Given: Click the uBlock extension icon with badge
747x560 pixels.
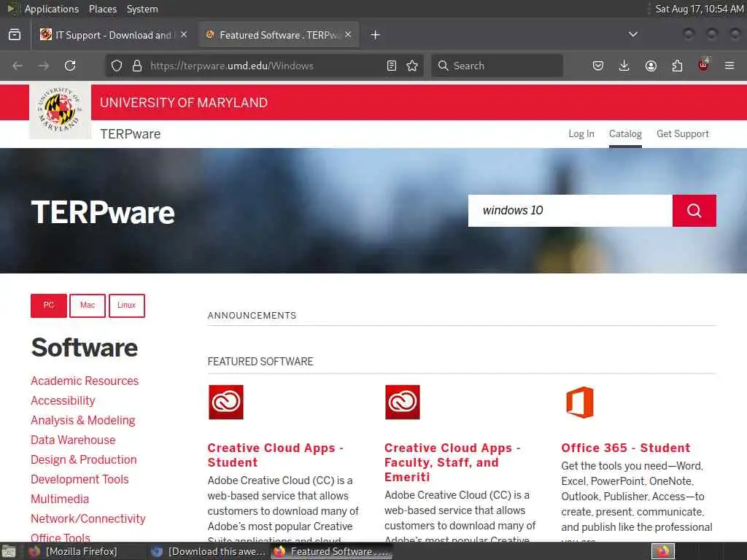Looking at the screenshot, I should coord(703,65).
